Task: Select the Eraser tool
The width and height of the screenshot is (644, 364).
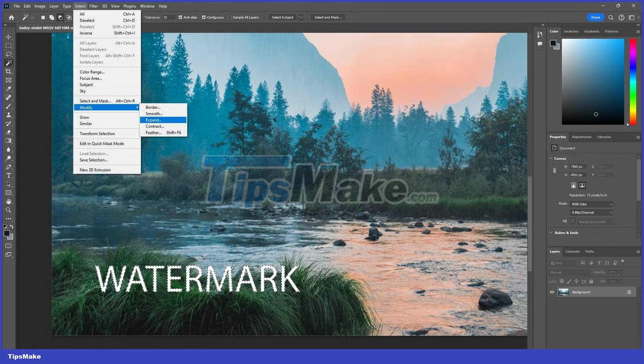Action: [8, 132]
